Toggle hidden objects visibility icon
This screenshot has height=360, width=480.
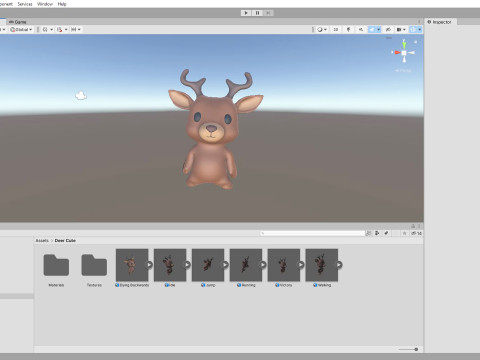point(388,29)
